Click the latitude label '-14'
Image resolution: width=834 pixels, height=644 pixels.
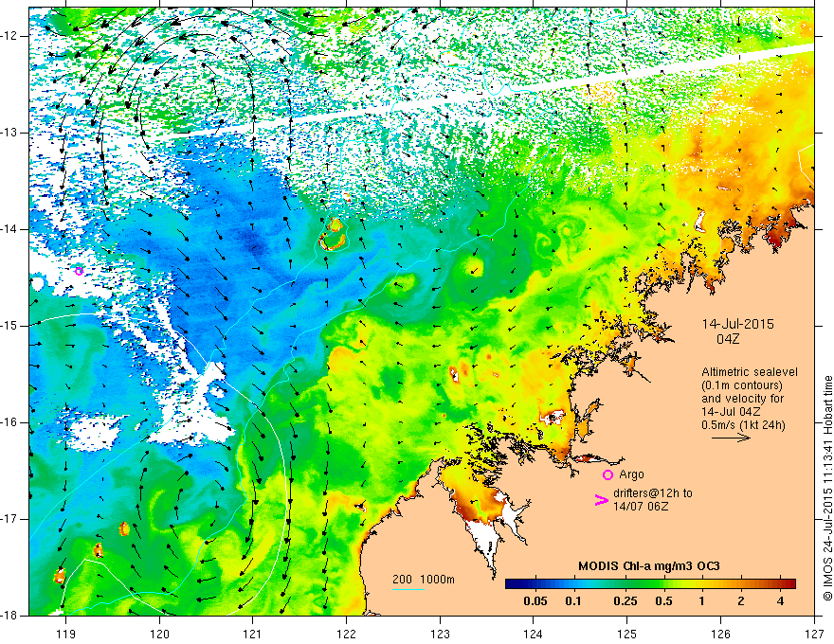[x=9, y=229]
